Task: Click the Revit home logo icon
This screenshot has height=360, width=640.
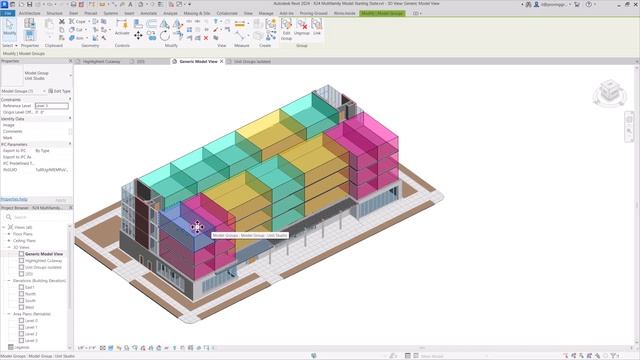Action: 4,4
